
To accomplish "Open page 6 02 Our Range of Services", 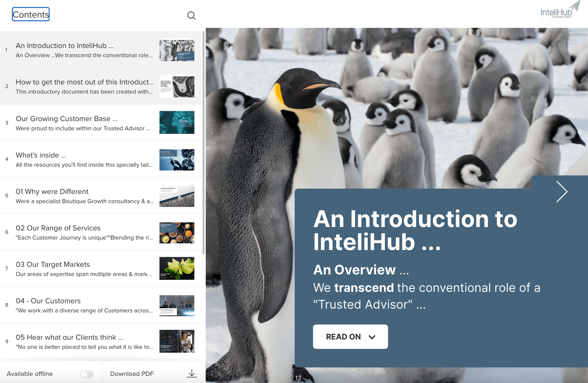I will pos(101,232).
